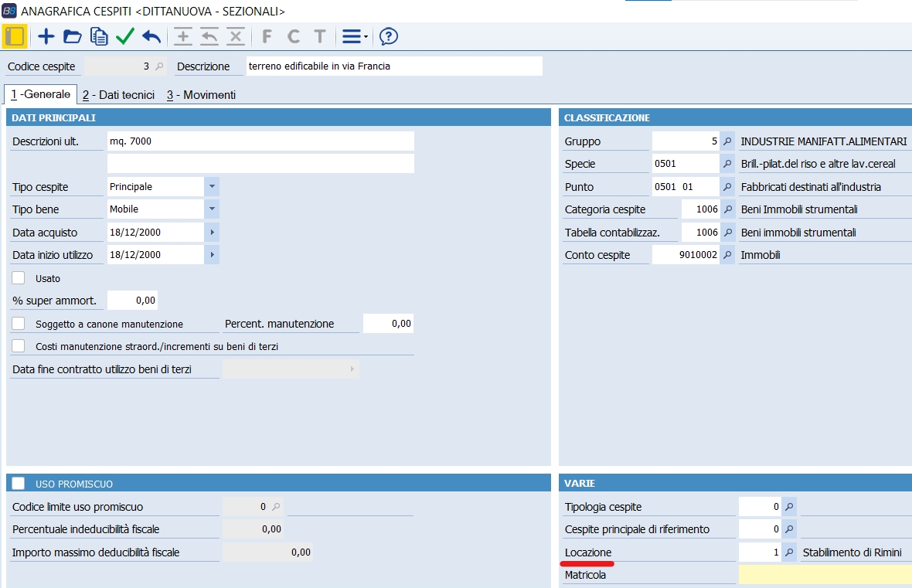Open Data acquisto date picker arrow
Screen dimensions: 912x588
(x=212, y=233)
